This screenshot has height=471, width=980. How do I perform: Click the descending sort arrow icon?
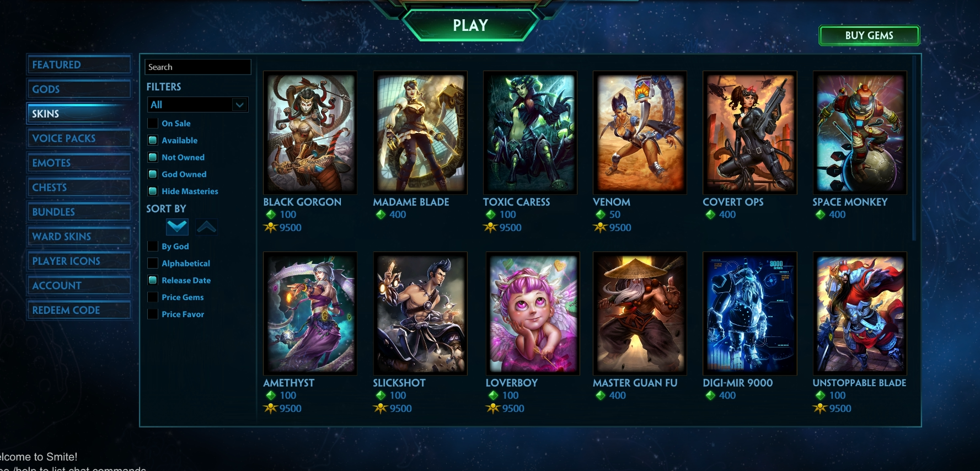[x=177, y=227]
